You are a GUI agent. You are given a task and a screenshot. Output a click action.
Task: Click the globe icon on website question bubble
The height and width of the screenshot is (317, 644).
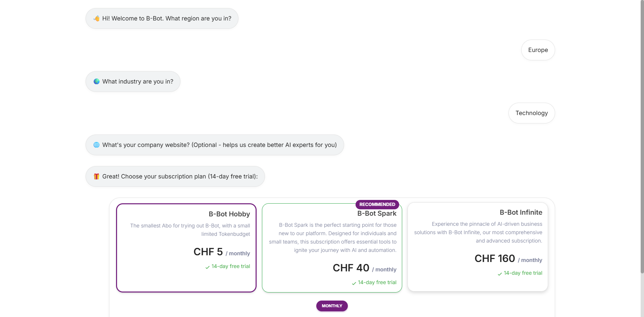[96, 145]
